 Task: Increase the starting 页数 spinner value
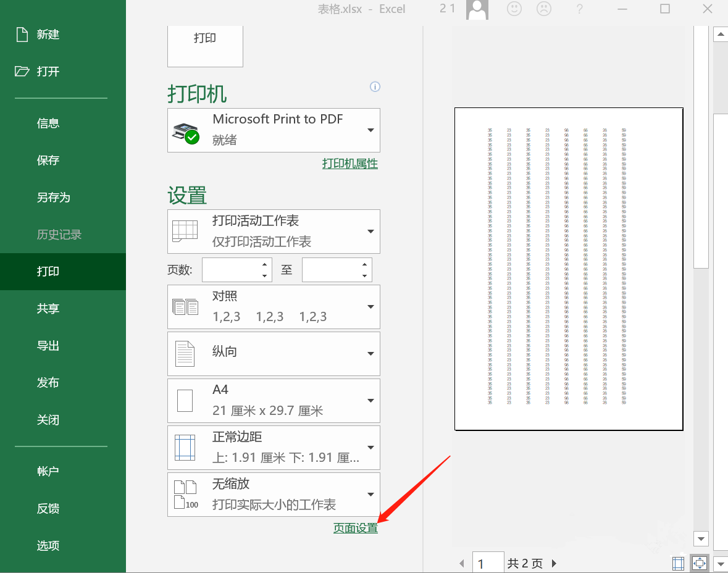click(264, 264)
